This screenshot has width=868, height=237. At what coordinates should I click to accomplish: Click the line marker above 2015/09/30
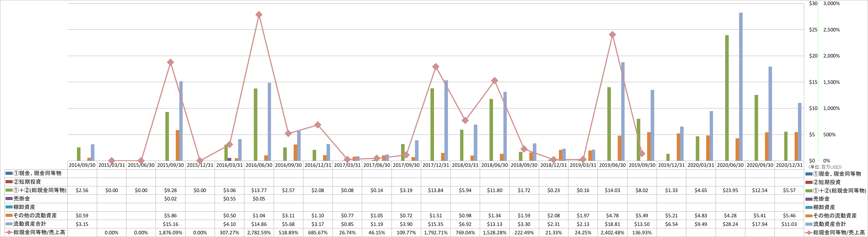170,62
